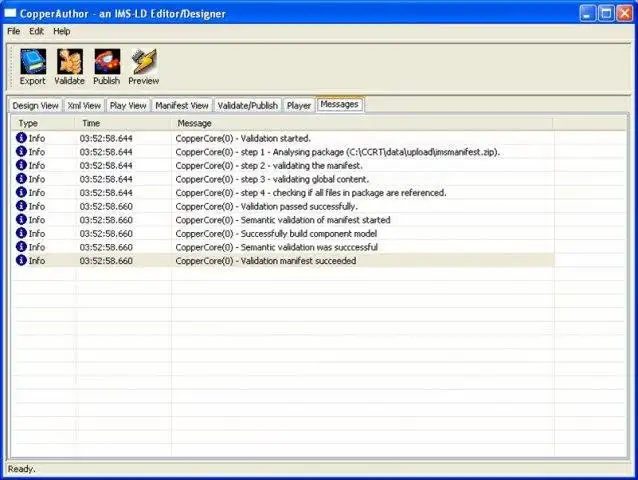This screenshot has width=638, height=480.
Task: Click the Publish toolbar icon
Action: tap(107, 62)
